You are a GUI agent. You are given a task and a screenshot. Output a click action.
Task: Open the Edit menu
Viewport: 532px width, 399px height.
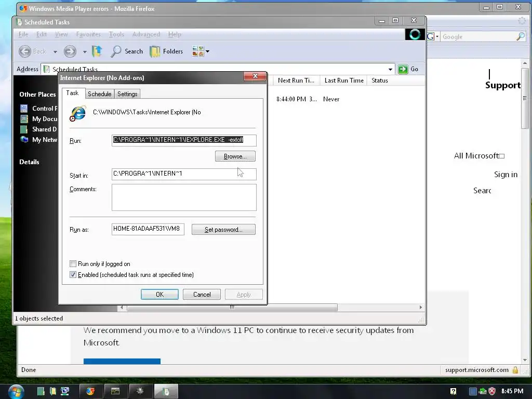tap(42, 34)
